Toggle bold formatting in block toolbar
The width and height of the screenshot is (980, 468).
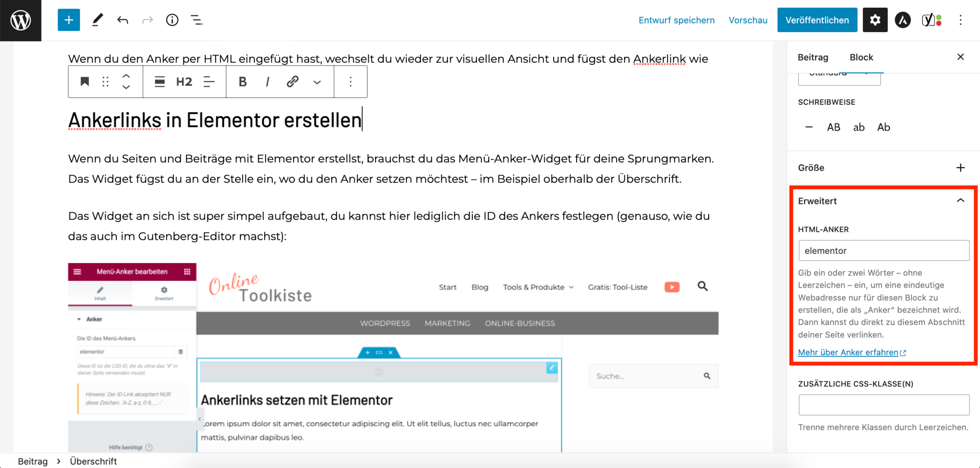click(243, 82)
